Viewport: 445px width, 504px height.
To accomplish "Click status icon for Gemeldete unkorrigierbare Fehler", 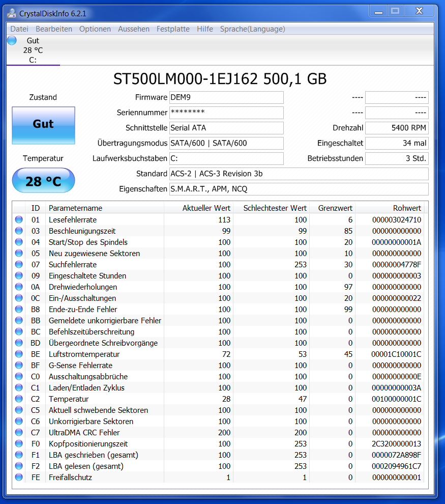I will [19, 320].
